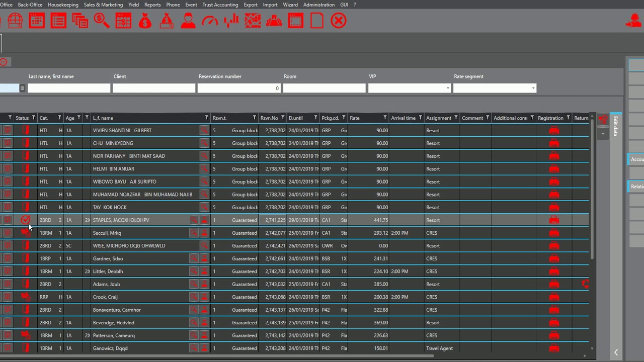Open the bar chart toolbar icon
The width and height of the screenshot is (644, 362).
tap(231, 21)
